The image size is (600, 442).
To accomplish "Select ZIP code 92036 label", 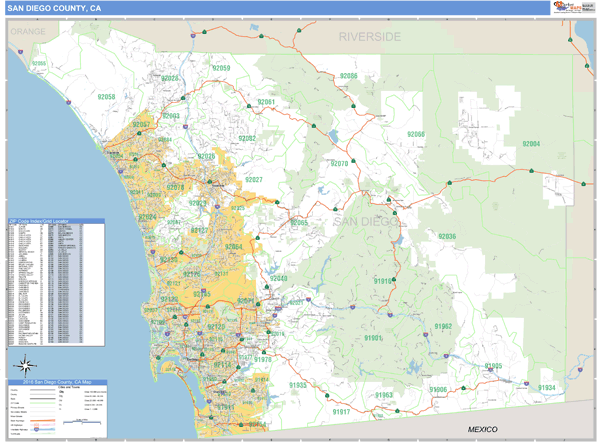I will click(x=447, y=236).
